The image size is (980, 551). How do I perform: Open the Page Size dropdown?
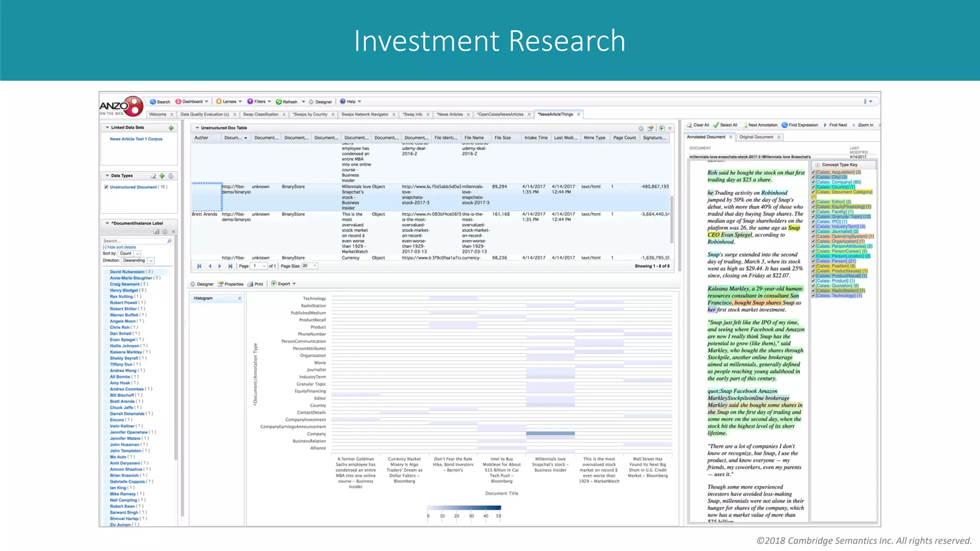315,266
